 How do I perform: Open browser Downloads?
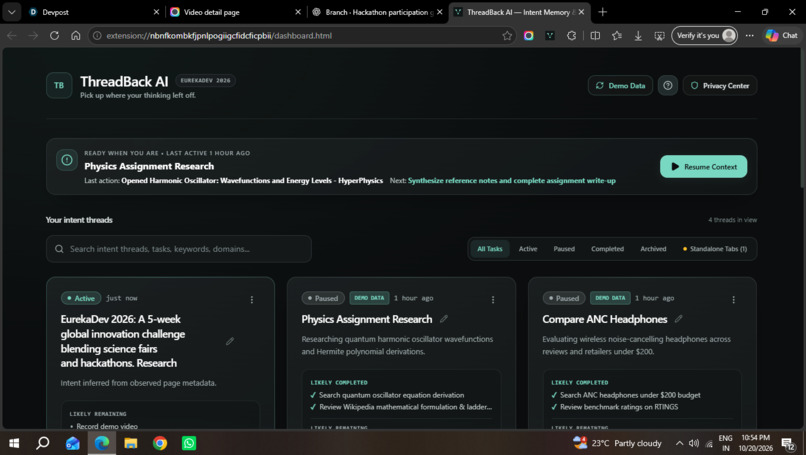(638, 35)
